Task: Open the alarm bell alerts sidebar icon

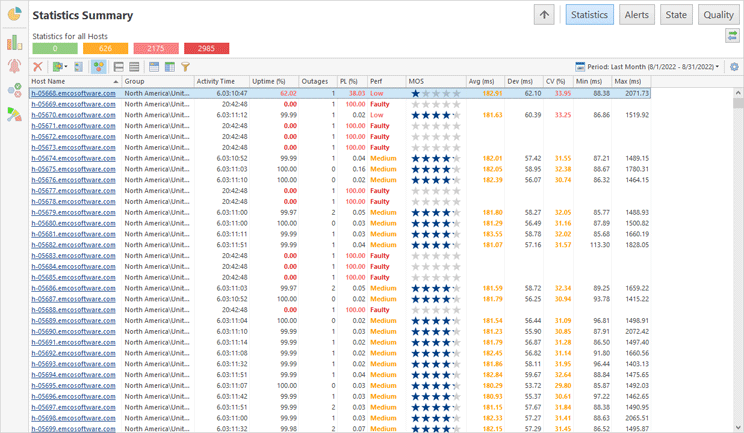Action: 14,66
